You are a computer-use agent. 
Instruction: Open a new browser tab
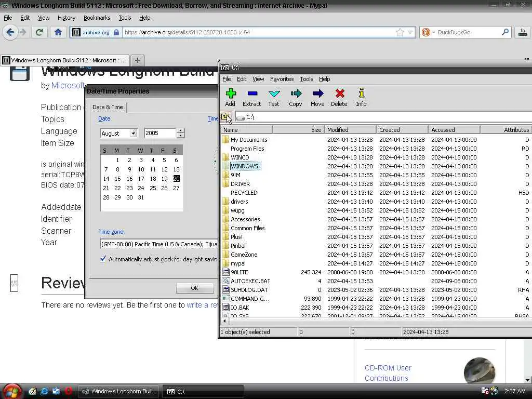(137, 60)
